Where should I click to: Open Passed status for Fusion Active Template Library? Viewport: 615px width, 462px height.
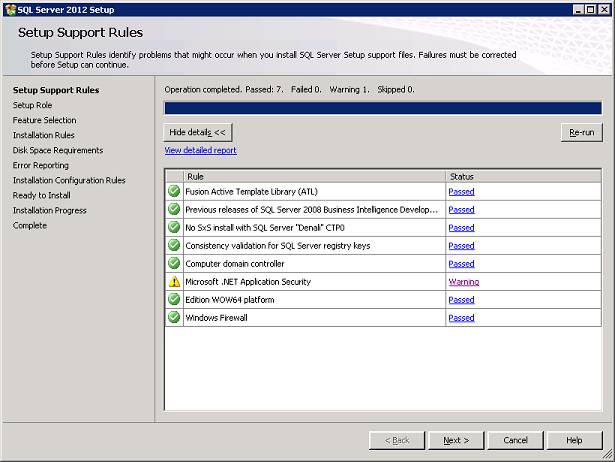pos(461,191)
